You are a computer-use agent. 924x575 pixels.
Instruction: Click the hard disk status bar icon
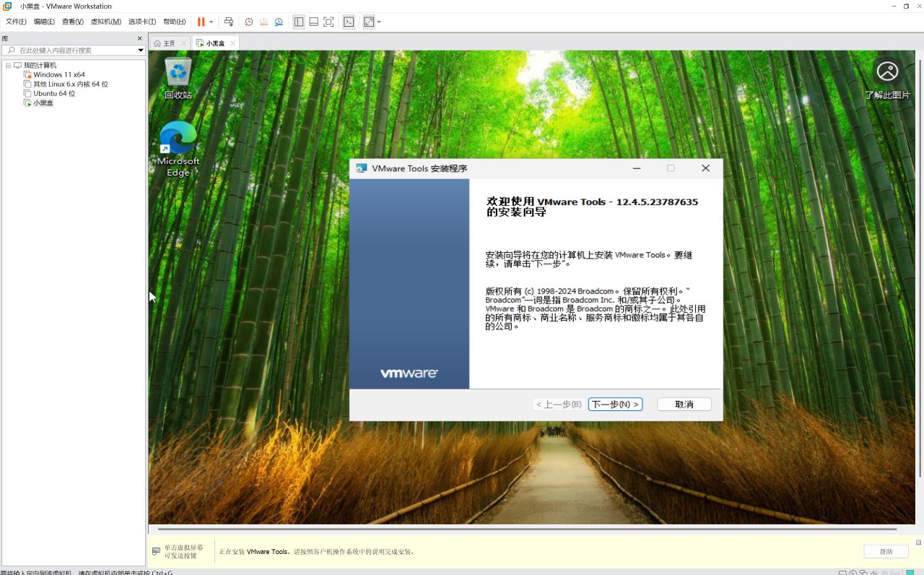843,573
